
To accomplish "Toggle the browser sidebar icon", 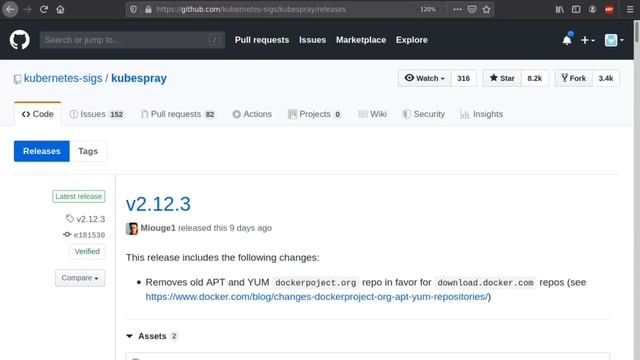I will tap(576, 9).
